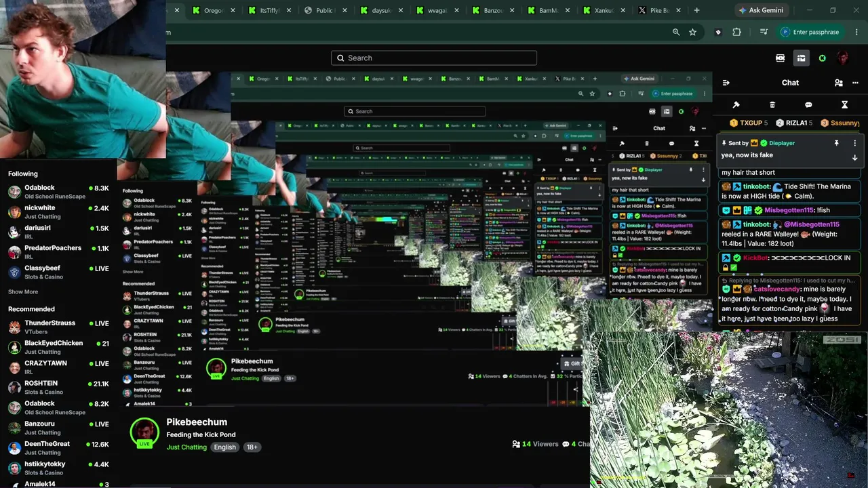Open PredatorPoachers in the main Following list

tap(58, 251)
